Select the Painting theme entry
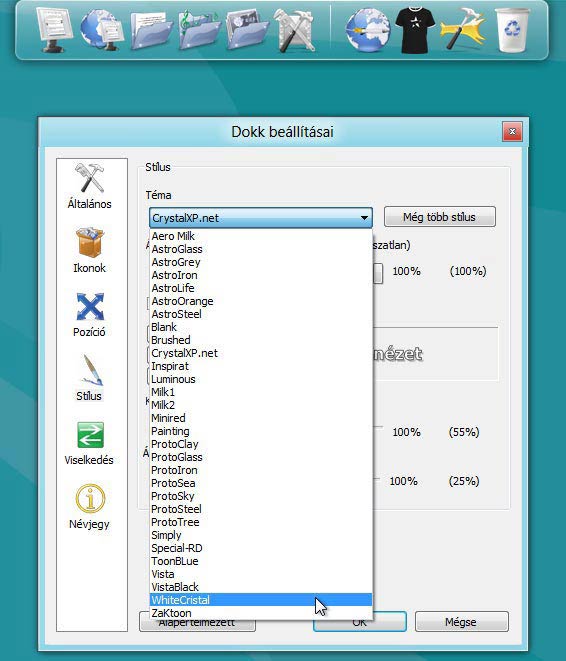Screen dimensions: 566x661 pos(261,431)
